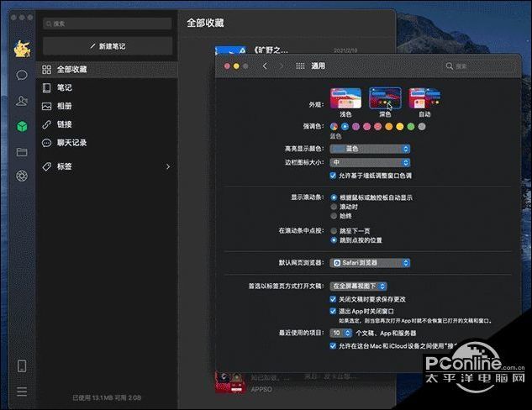Open 标签 in WeChat favorites list
This screenshot has width=532, height=410.
[107, 166]
